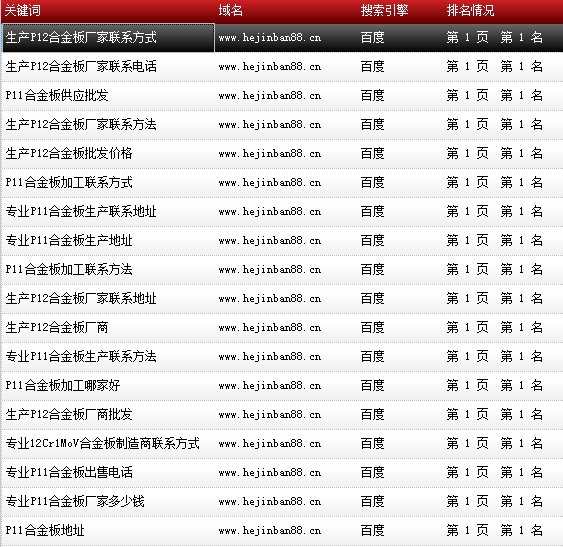
Task: Select keyword 专业P11合金板厂家多少钱
Action: click(x=75, y=501)
